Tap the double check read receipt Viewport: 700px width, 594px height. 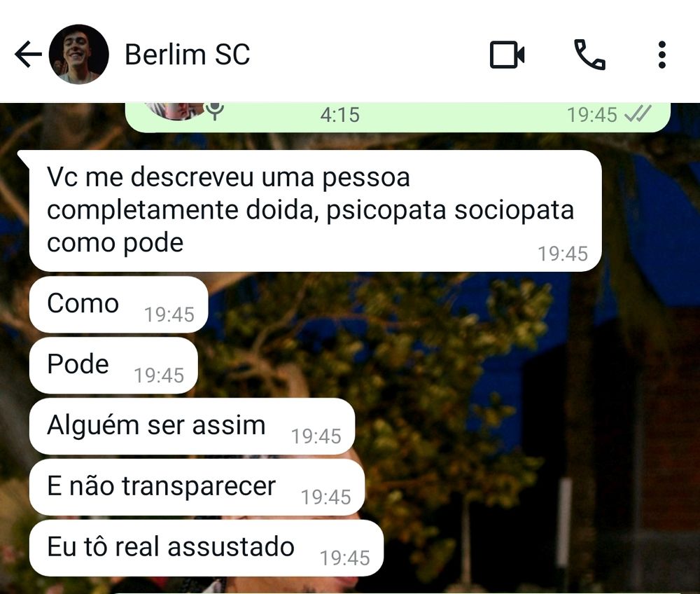(638, 114)
